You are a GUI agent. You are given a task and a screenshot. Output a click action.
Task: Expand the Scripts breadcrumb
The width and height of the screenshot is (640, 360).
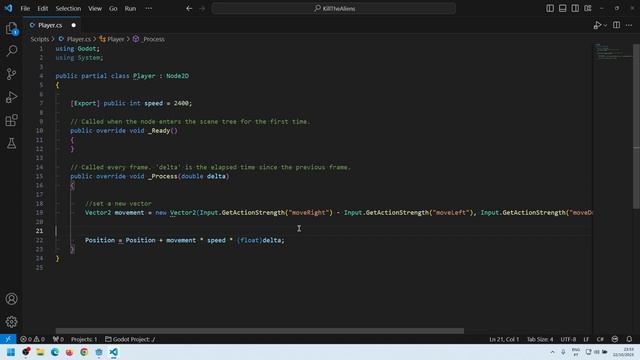tap(40, 39)
